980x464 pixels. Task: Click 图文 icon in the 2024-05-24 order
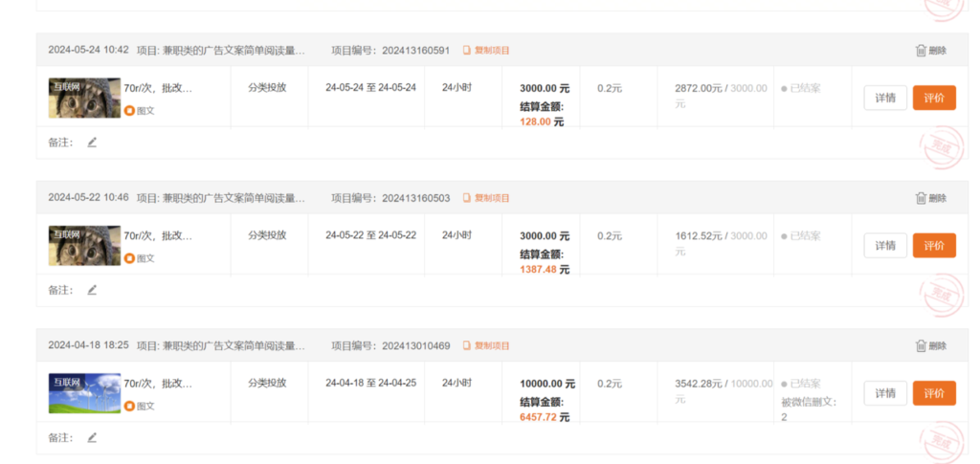tap(130, 111)
